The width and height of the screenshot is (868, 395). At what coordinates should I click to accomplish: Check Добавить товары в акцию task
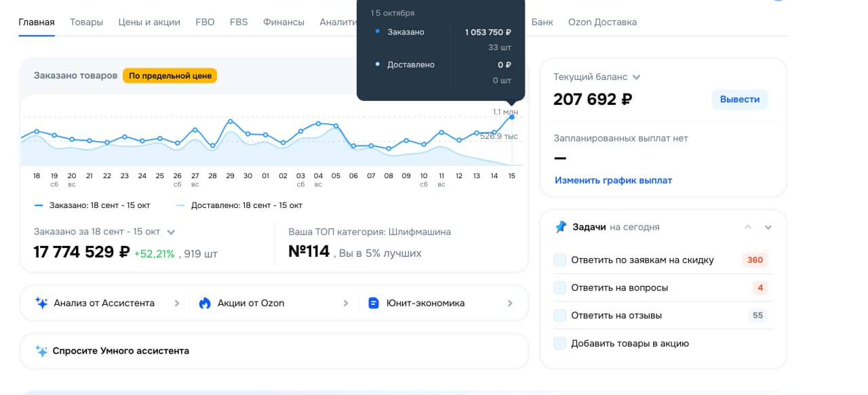pos(560,344)
